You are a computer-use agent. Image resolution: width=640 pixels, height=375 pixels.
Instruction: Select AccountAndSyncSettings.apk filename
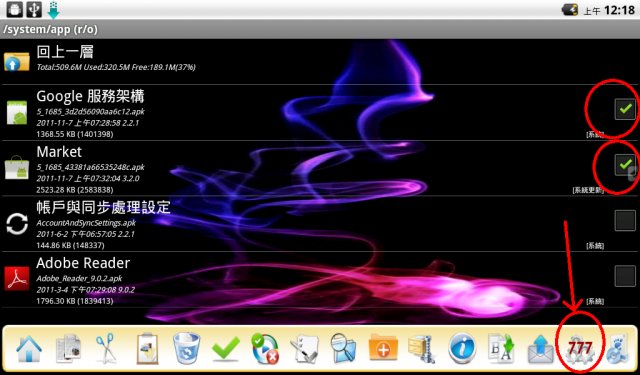(x=86, y=223)
